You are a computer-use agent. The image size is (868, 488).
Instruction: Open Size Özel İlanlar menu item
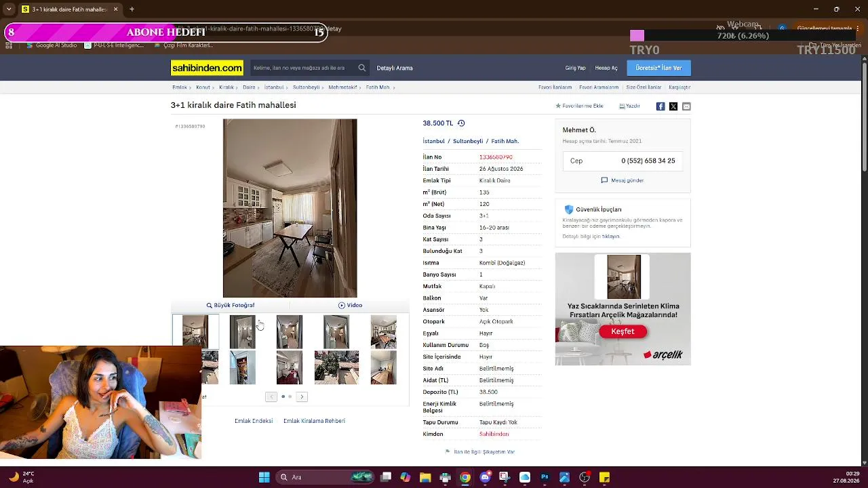tap(644, 87)
